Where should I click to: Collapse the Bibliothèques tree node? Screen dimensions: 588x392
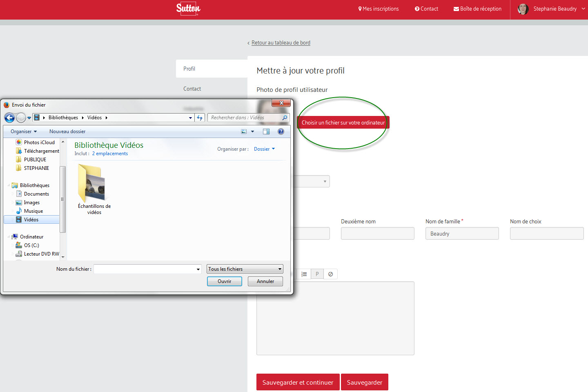9,185
